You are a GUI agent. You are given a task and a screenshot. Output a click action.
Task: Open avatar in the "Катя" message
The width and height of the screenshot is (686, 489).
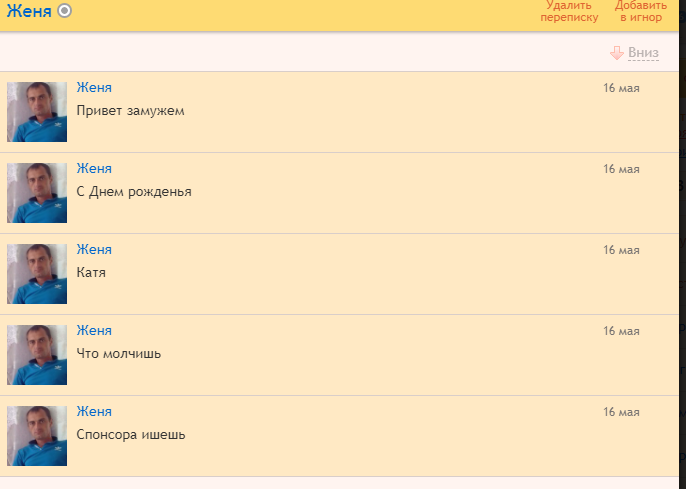[x=37, y=274]
